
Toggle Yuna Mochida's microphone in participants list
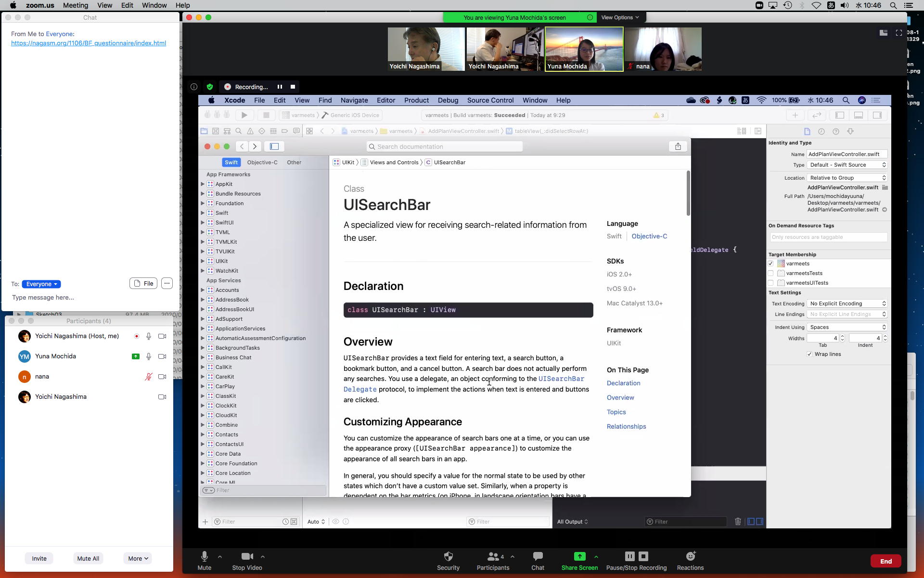149,356
